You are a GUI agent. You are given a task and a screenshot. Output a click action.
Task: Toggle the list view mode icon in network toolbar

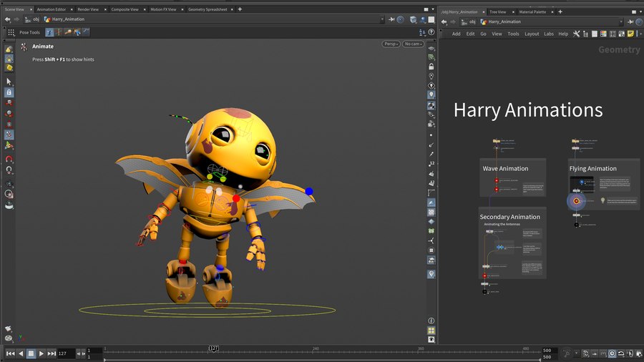[595, 34]
